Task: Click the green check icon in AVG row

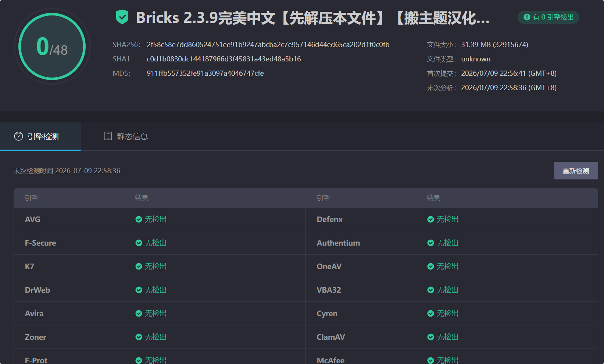Action: click(x=139, y=220)
